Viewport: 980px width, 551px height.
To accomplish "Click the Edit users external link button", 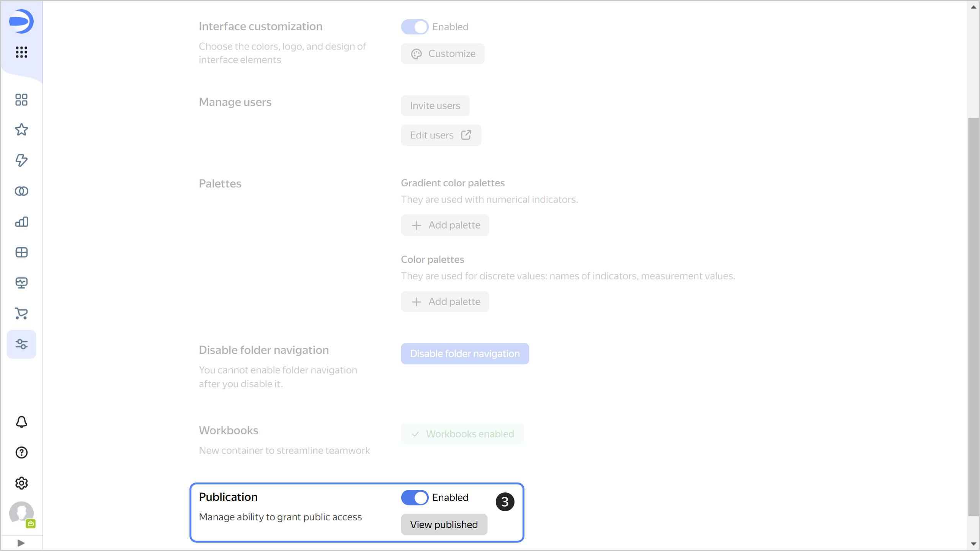I will [441, 135].
